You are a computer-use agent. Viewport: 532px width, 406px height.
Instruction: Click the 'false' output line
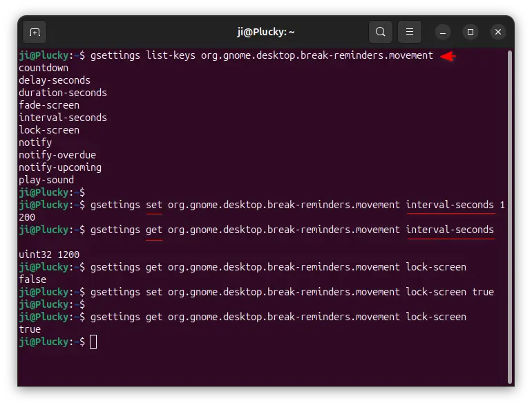click(x=32, y=279)
